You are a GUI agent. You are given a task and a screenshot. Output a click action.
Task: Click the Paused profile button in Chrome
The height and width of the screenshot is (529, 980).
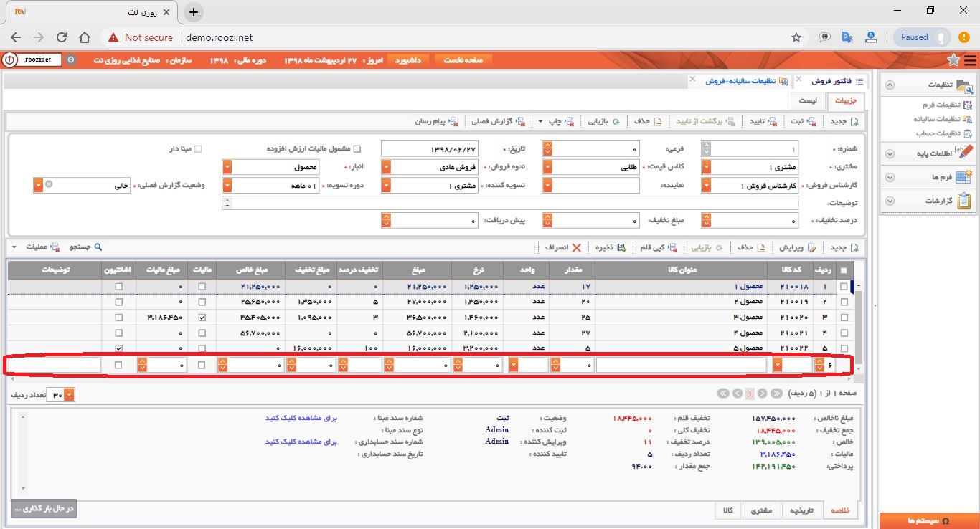pyautogui.click(x=922, y=37)
